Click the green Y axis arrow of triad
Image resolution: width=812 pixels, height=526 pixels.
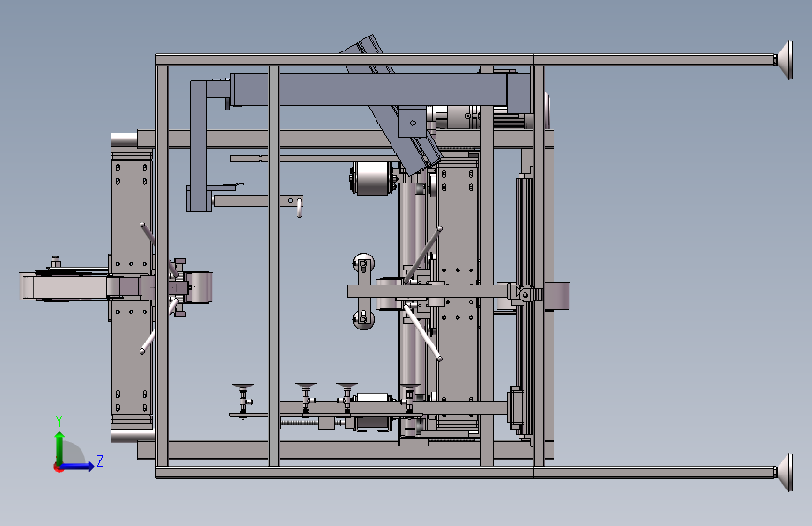[x=60, y=447]
